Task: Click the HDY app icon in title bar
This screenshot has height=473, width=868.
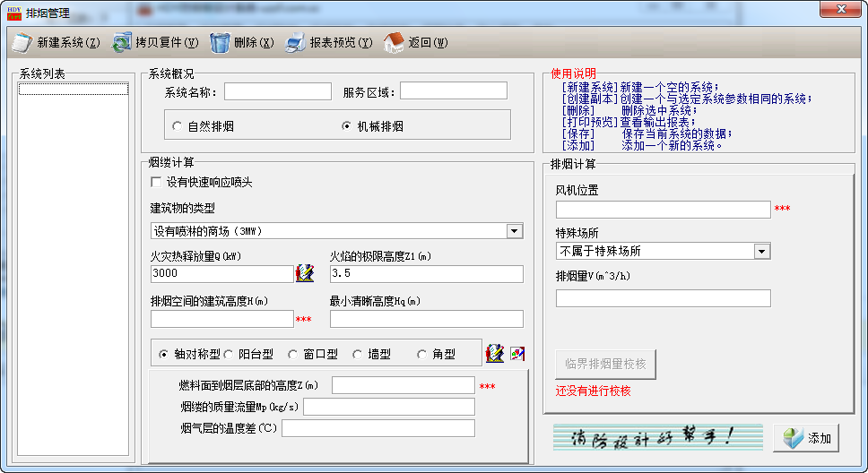Action: 14,13
